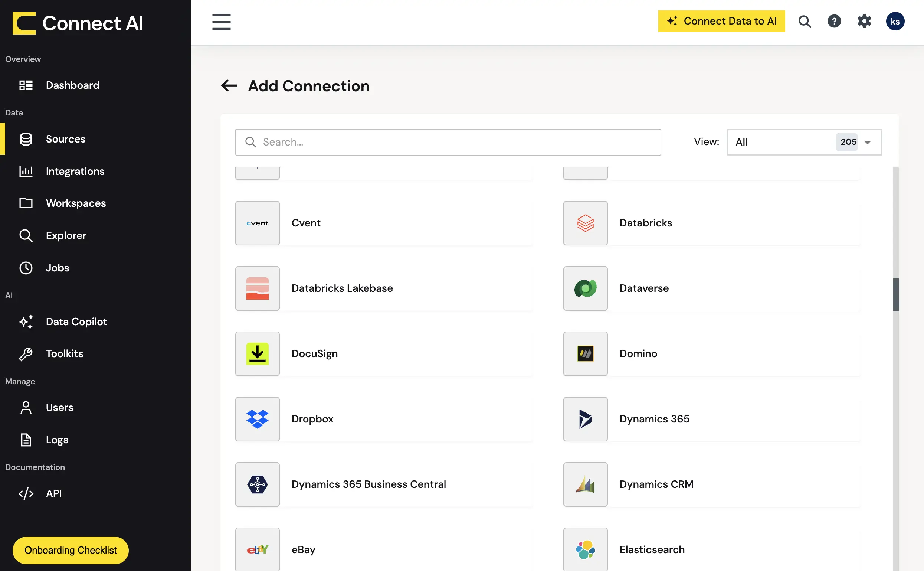Screen dimensions: 924x571
Task: Choose the Domino connection name
Action: 638,354
